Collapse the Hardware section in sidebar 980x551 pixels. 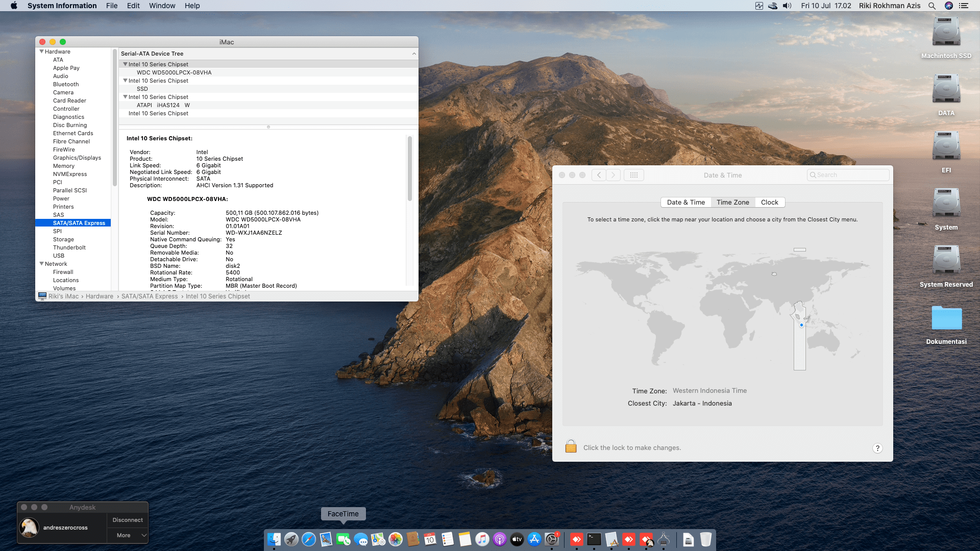pos(41,52)
